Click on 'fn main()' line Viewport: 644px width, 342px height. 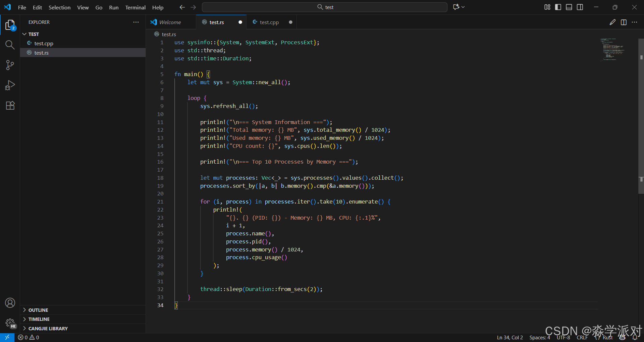(192, 74)
